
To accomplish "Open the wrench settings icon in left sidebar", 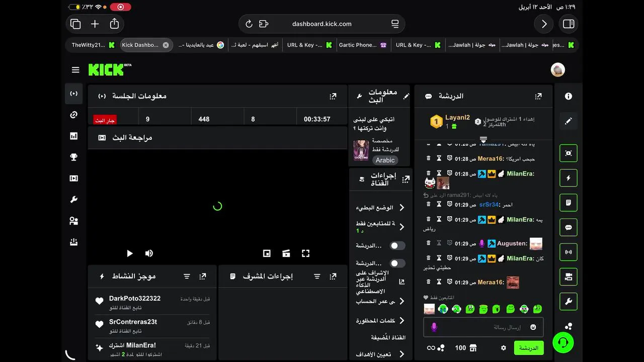I will click(x=74, y=200).
